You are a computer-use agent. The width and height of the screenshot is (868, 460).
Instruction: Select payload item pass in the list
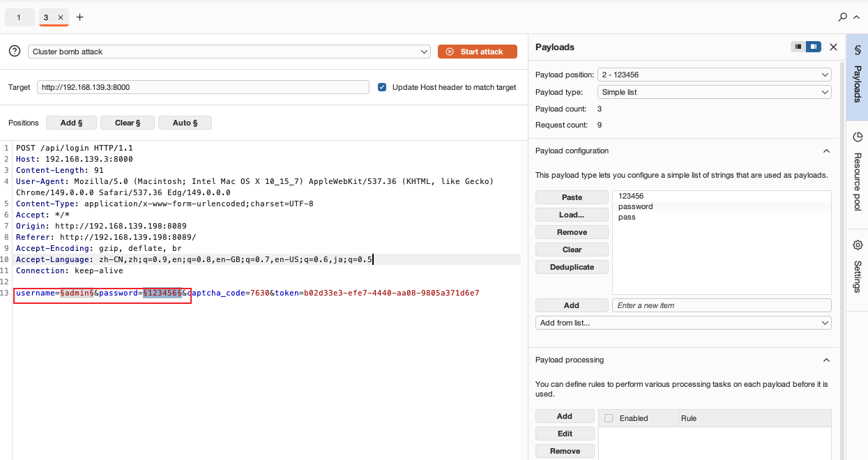pyautogui.click(x=722, y=217)
